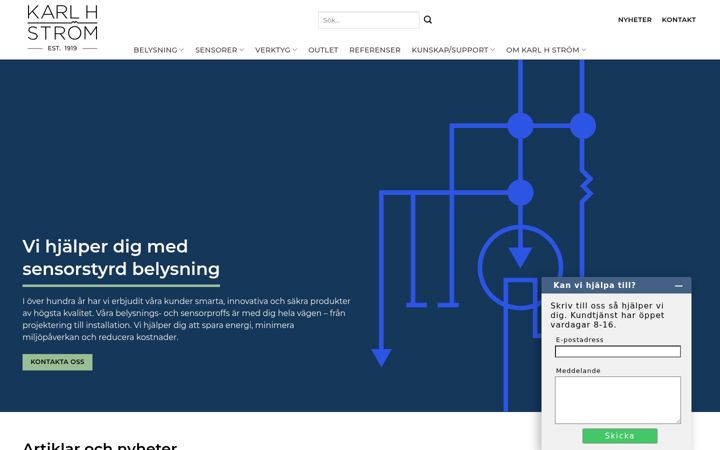This screenshot has width=720, height=450.
Task: Expand the Verktyg menu
Action: point(276,50)
